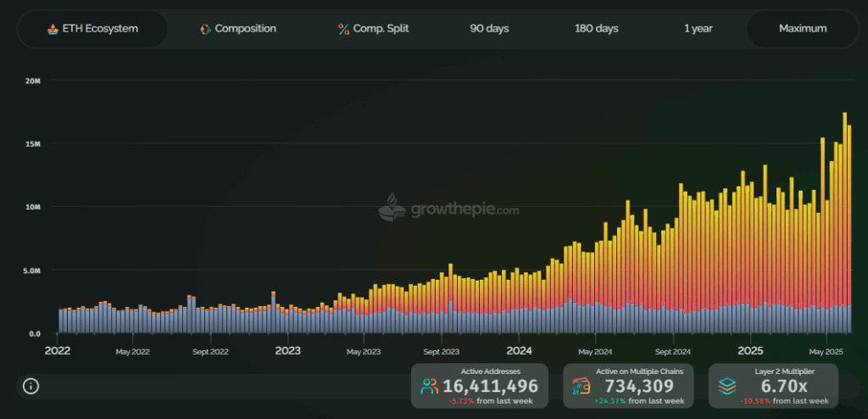Screen dimensions: 868x419
Task: Open the Comp. Split view
Action: coord(374,29)
